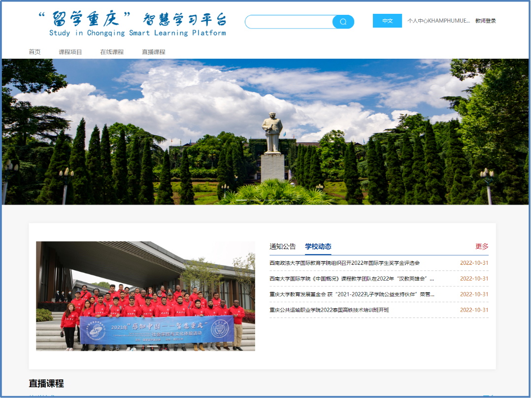This screenshot has height=398, width=532.
Task: Open 个人中心 KHAMPHUMUE profile link
Action: pos(438,20)
